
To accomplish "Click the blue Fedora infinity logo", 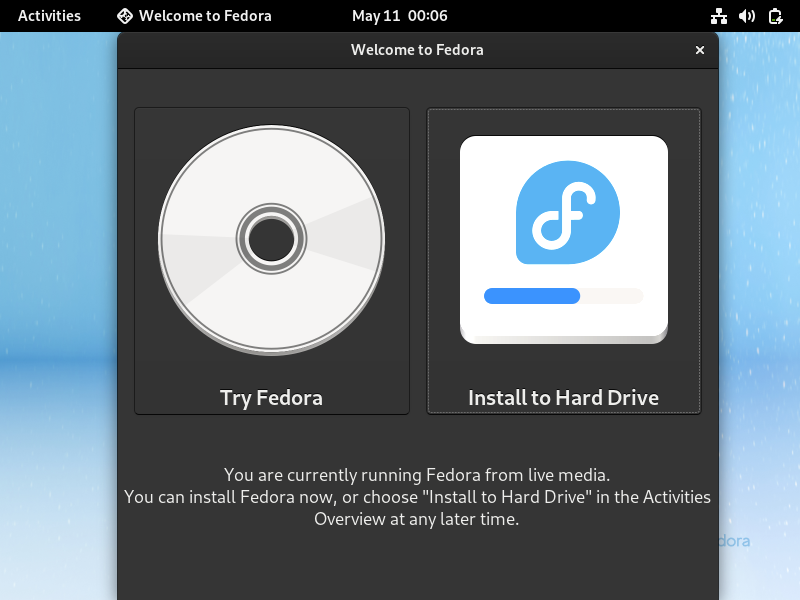I will pos(563,211).
